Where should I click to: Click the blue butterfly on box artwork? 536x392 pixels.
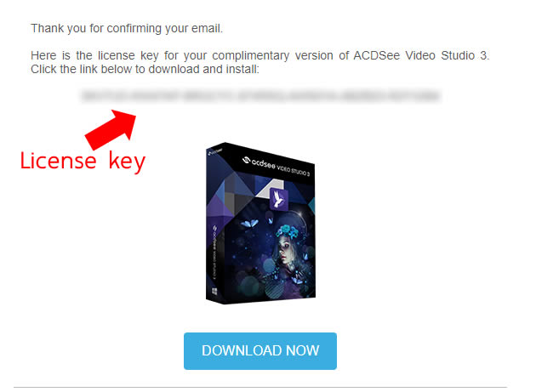(x=249, y=224)
